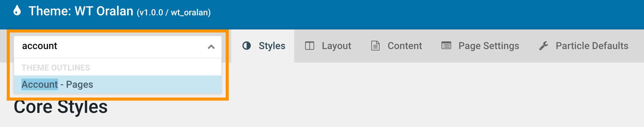
Task: Click the highlighted Account match text
Action: [39, 84]
